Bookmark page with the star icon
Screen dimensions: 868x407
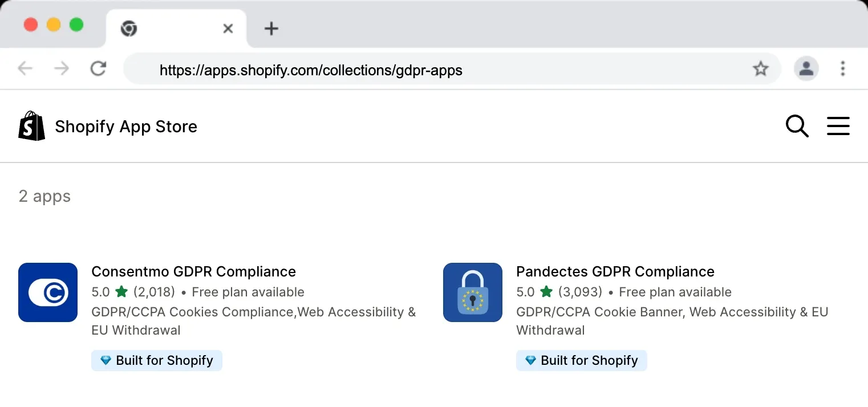click(760, 69)
